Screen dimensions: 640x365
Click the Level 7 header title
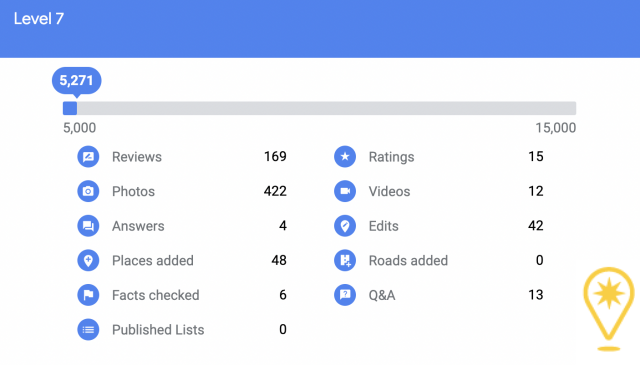click(39, 19)
